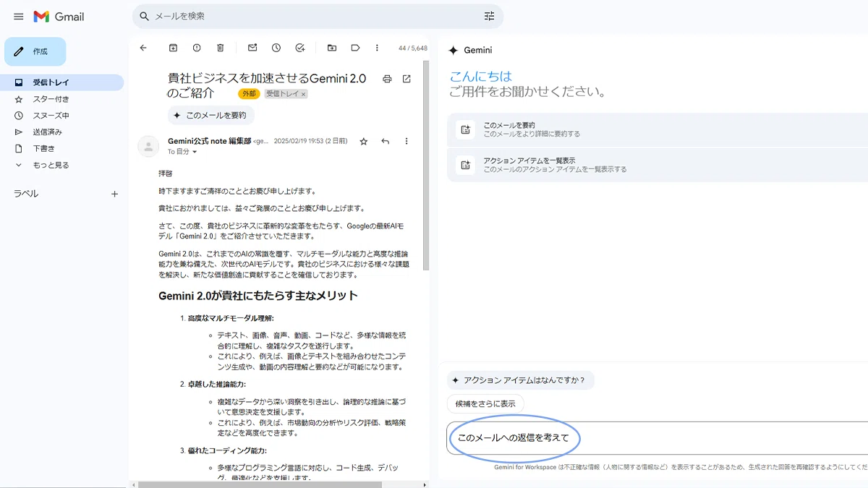Image resolution: width=868 pixels, height=488 pixels.
Task: Delete email trash icon
Action: (x=221, y=48)
